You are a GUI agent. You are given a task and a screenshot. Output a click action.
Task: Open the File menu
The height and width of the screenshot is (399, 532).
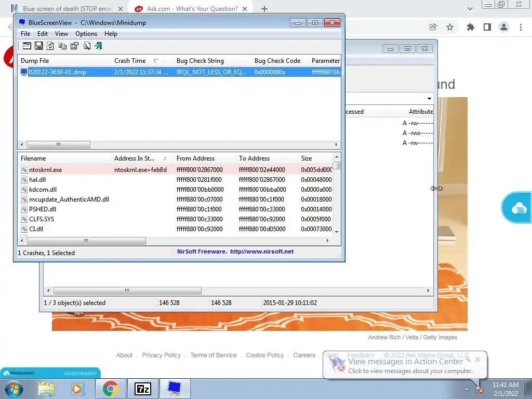[x=25, y=34]
